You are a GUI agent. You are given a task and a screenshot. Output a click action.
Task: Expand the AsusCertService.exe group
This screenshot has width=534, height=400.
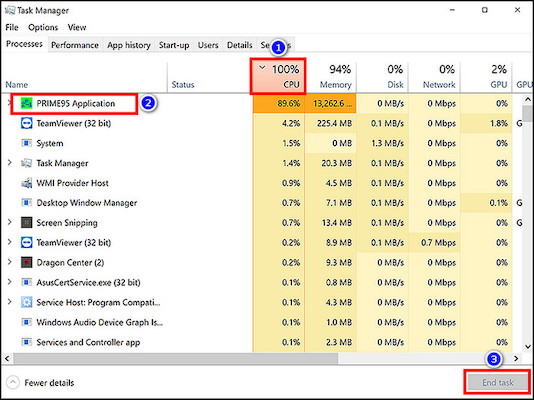point(10,282)
